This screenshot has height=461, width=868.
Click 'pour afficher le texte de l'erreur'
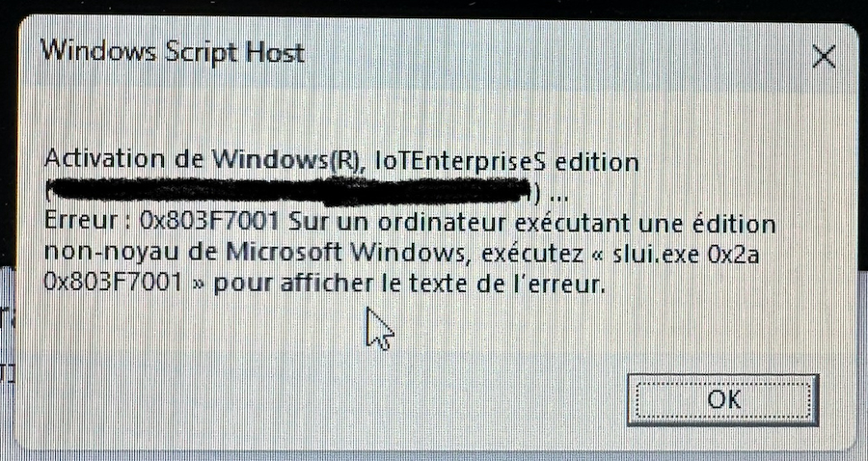pyautogui.click(x=408, y=285)
